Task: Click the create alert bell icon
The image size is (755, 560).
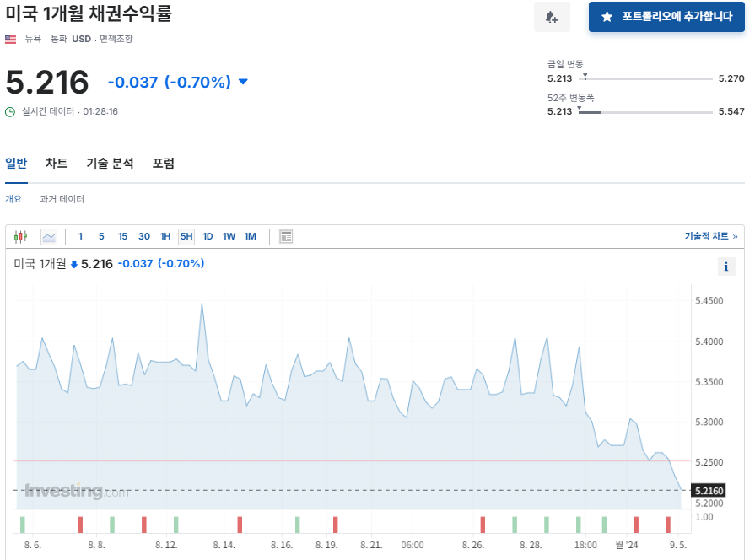Action: 552,17
